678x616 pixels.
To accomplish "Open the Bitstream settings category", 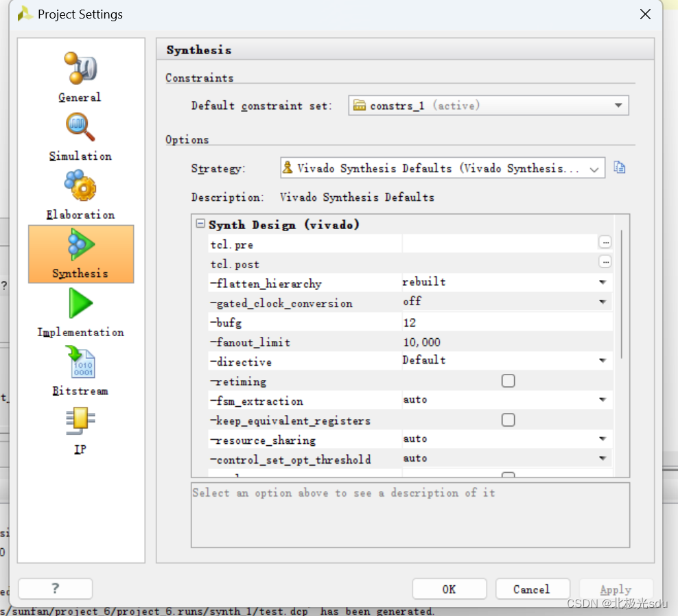I will coord(80,371).
